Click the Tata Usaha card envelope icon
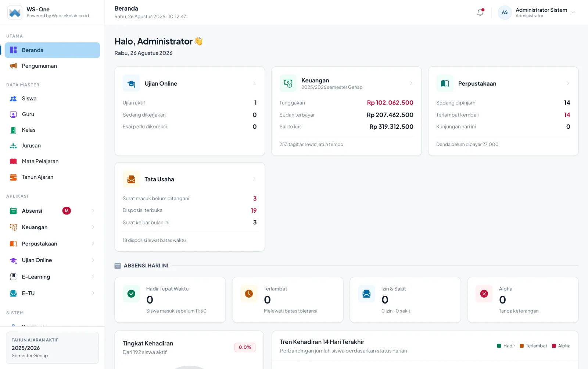 click(x=131, y=179)
